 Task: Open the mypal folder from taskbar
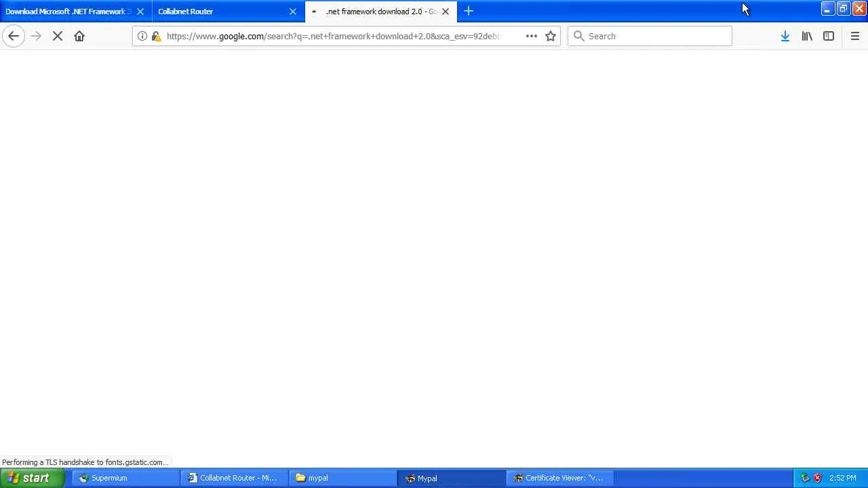[342, 478]
